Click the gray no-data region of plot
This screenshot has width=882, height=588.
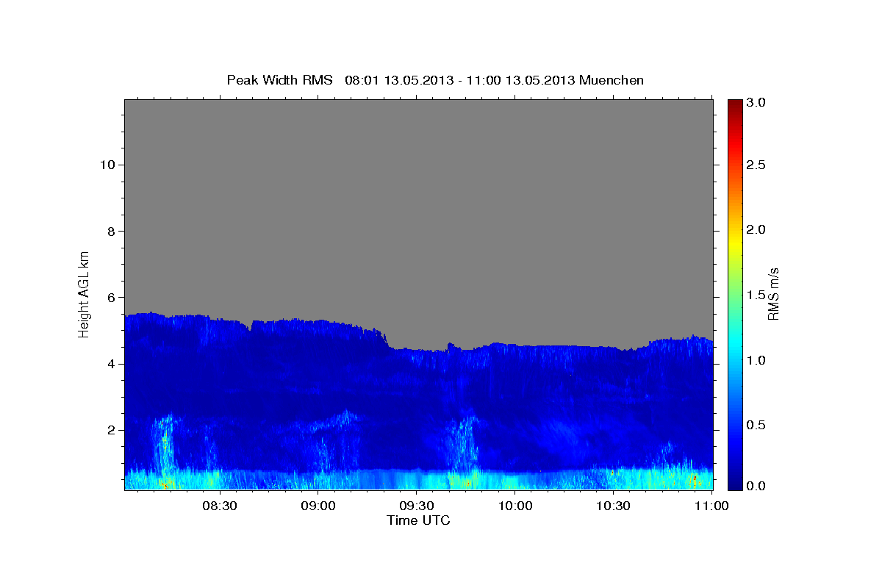(418, 213)
